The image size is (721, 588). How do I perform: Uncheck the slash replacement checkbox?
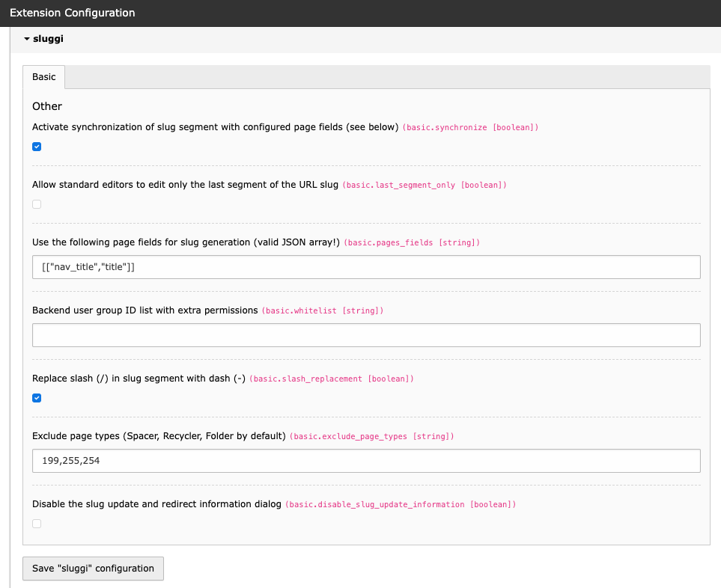pos(37,398)
